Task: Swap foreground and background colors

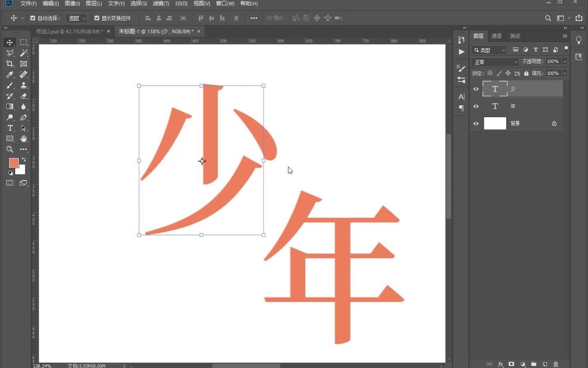Action: point(23,160)
